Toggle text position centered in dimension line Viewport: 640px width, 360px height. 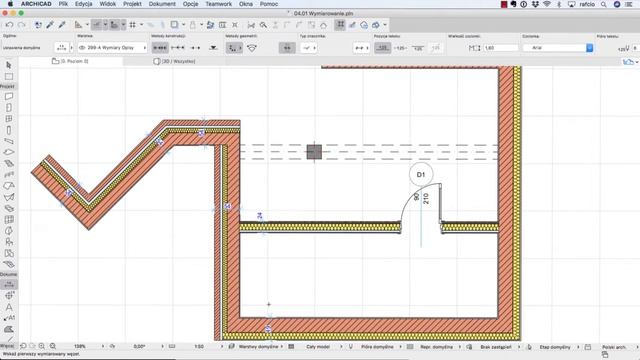pyautogui.click(x=400, y=48)
